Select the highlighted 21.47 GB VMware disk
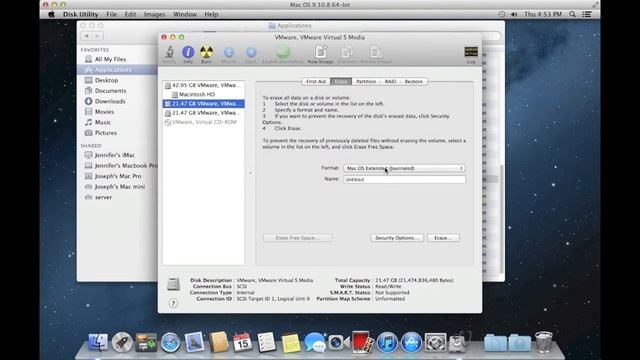The width and height of the screenshot is (640, 360). coord(204,104)
